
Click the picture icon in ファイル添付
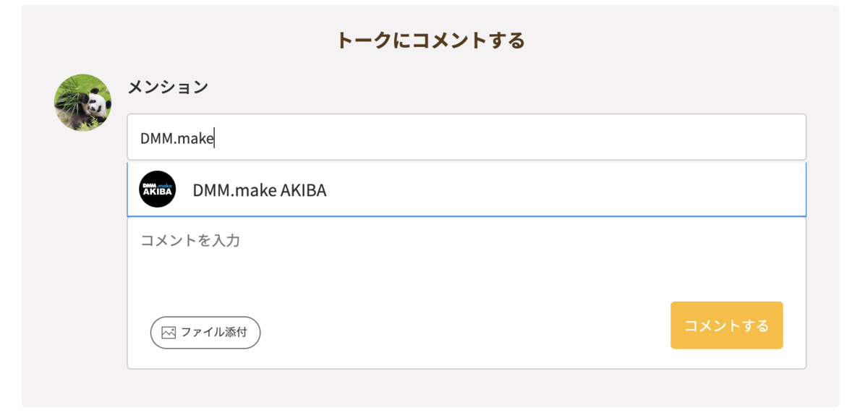click(169, 333)
